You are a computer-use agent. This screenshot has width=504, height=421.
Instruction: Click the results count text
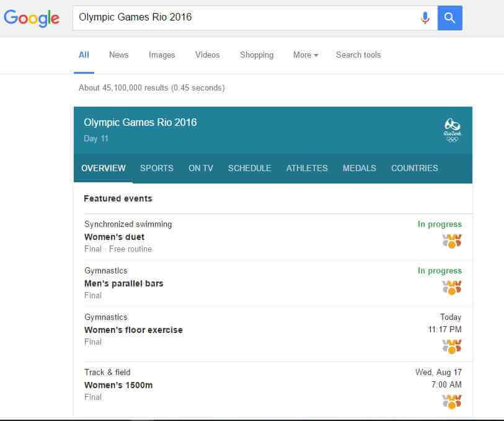[152, 88]
